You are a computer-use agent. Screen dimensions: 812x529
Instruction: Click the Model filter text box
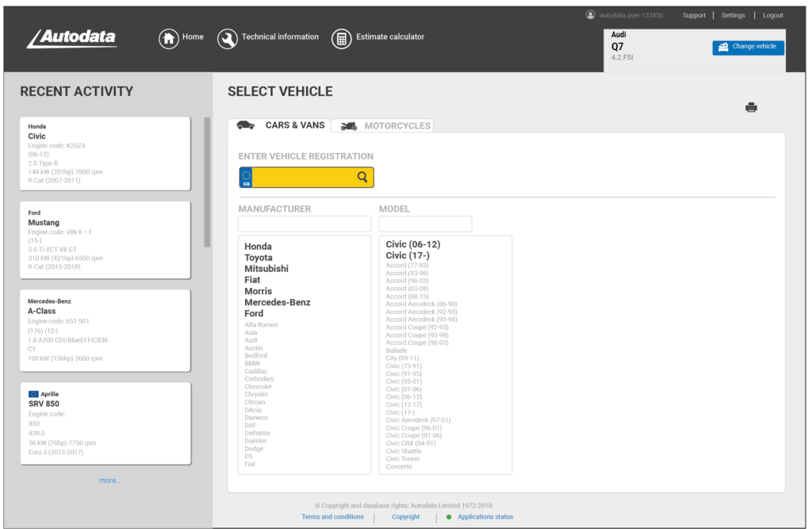click(425, 224)
